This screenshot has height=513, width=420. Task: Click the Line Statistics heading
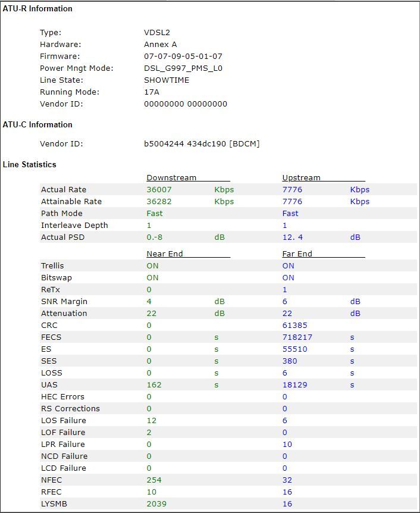pyautogui.click(x=30, y=164)
